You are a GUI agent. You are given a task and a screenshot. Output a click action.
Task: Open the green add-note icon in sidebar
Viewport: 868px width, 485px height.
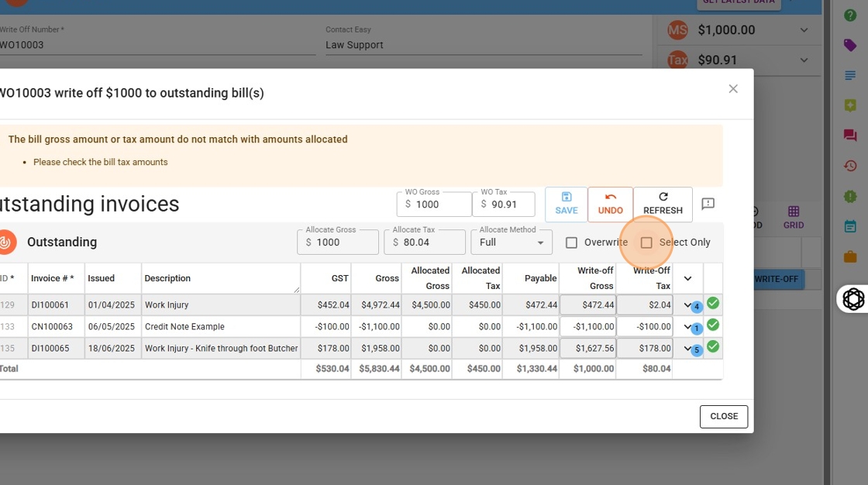[850, 105]
